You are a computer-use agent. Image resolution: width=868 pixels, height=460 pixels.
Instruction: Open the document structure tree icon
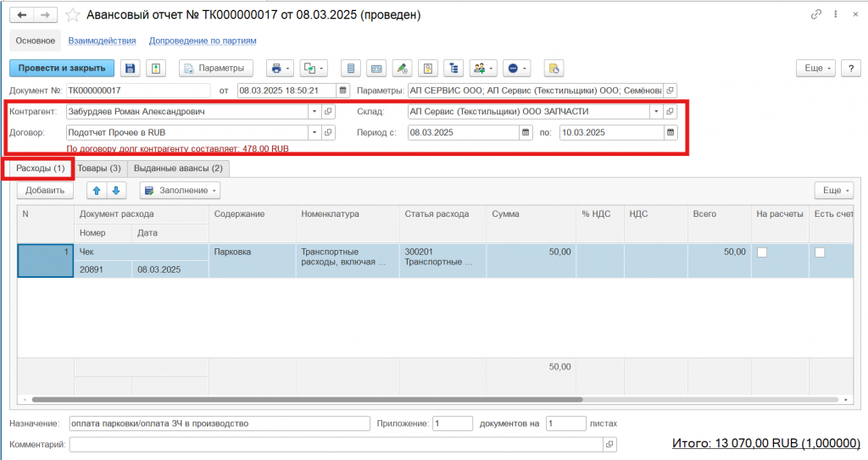453,68
